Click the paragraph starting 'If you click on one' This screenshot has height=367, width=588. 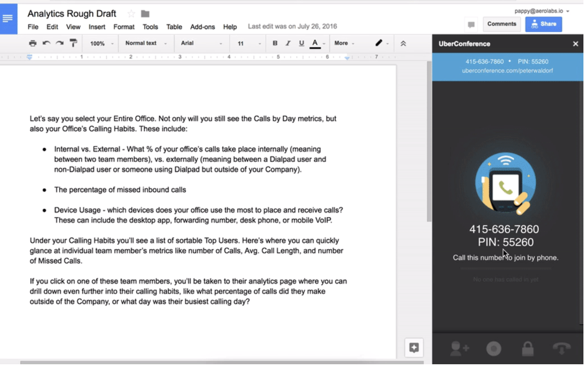point(188,291)
